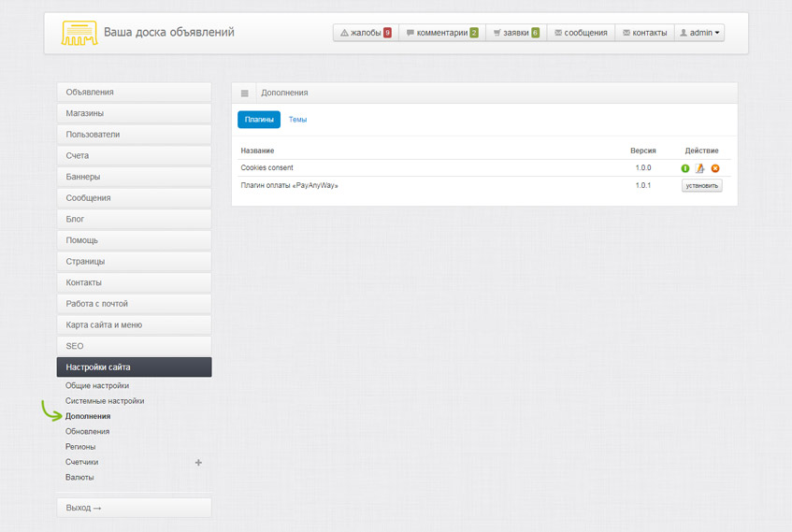Screen dimensions: 792x532
Task: Open Блог in sidebar menu
Action: [x=134, y=220]
